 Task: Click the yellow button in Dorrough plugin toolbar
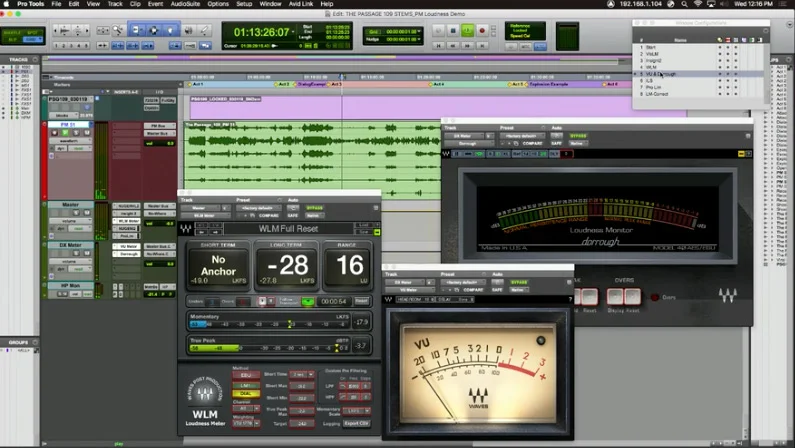point(741,154)
